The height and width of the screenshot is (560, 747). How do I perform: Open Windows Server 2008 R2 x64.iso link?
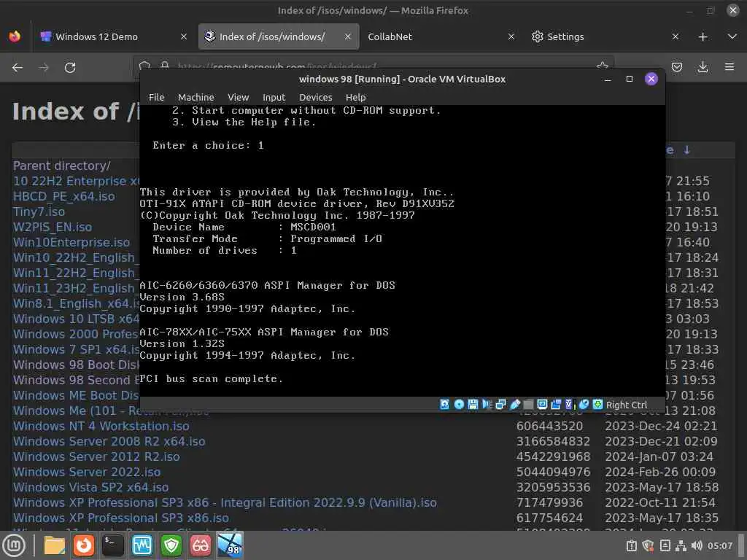click(x=109, y=441)
